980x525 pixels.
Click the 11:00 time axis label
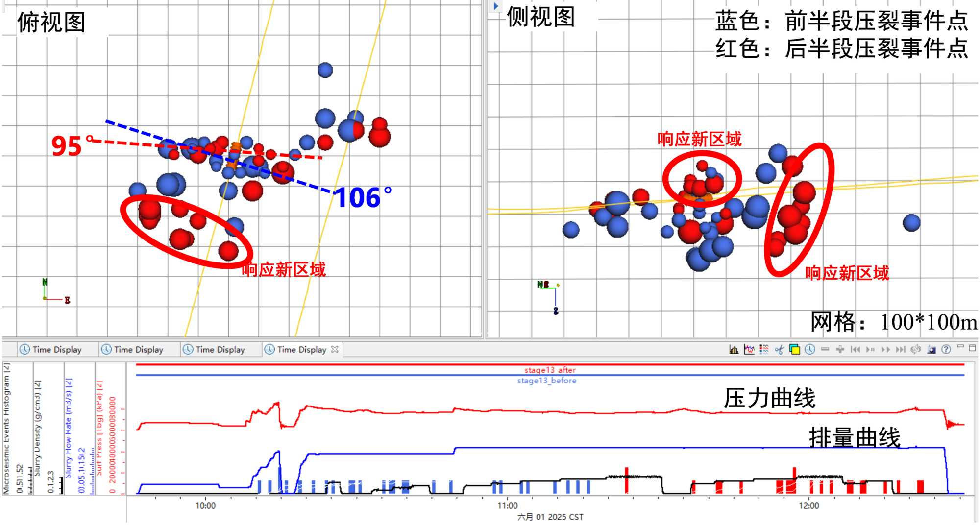coord(507,506)
